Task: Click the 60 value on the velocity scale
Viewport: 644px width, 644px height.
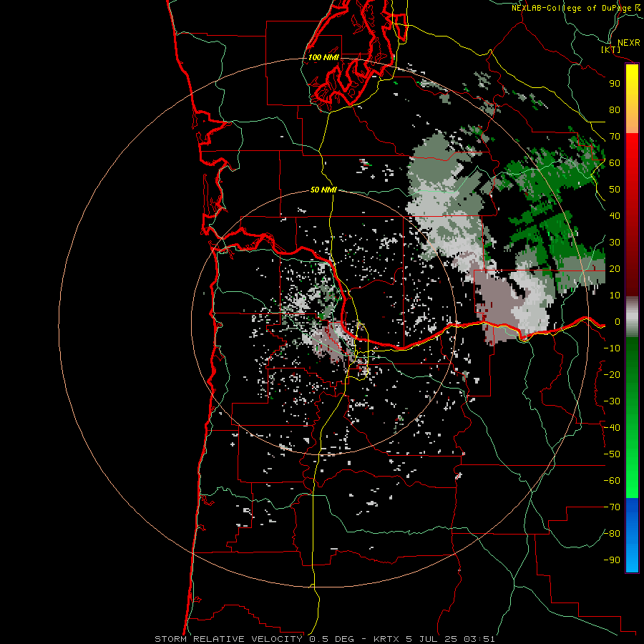Action: pyautogui.click(x=615, y=163)
